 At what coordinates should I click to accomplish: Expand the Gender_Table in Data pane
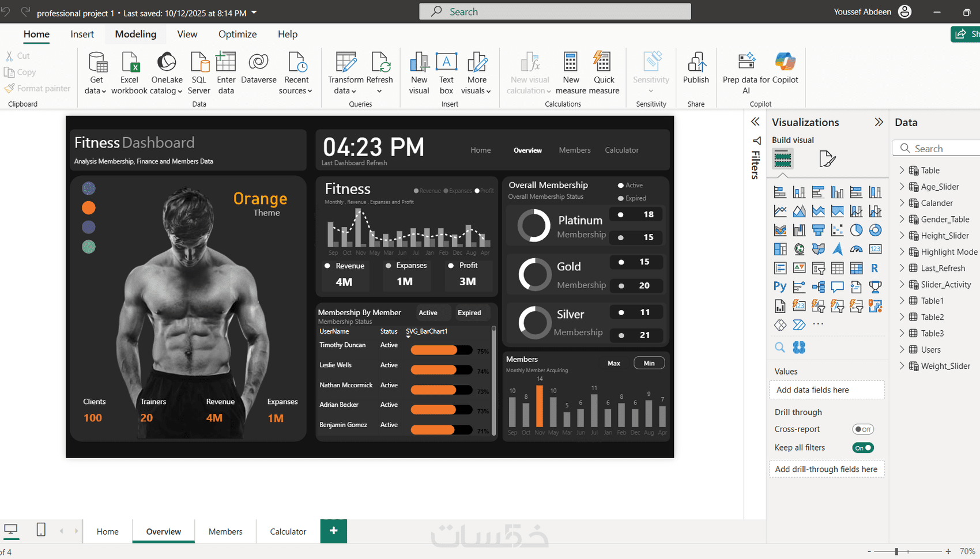click(x=902, y=219)
